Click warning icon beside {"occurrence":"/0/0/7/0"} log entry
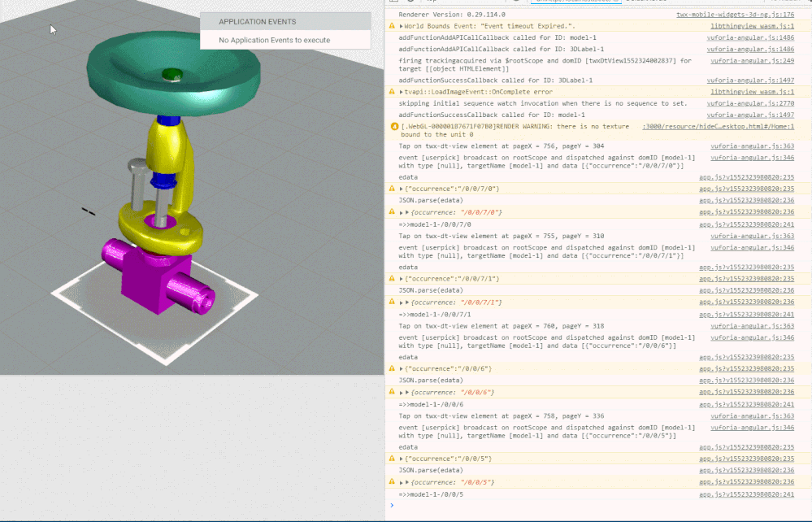This screenshot has height=522, width=812. coord(392,189)
